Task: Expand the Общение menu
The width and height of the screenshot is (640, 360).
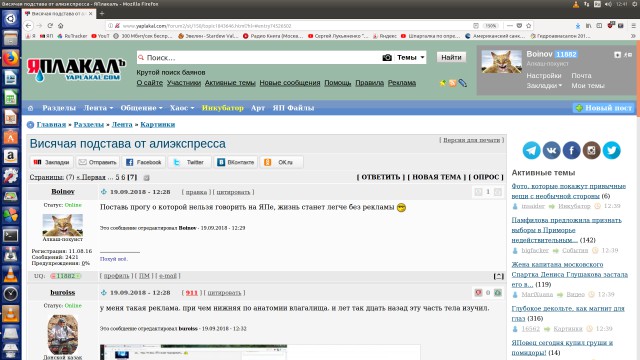Action: coord(141,108)
